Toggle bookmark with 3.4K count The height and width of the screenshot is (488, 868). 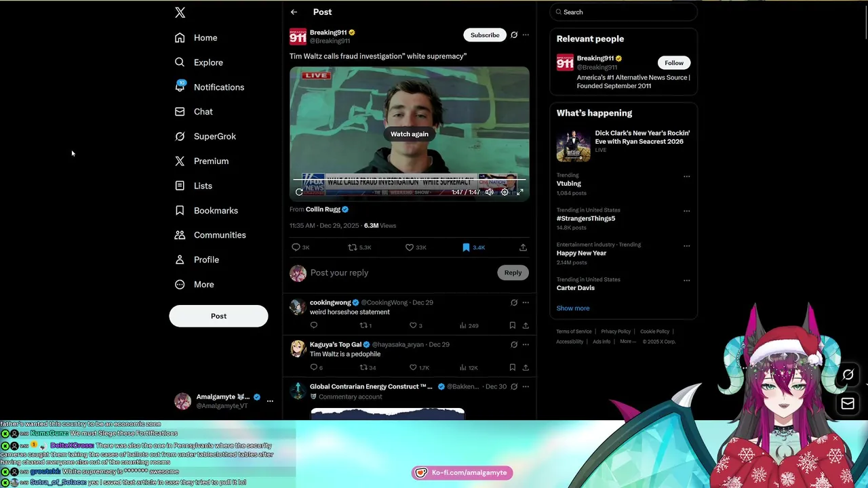pos(473,247)
